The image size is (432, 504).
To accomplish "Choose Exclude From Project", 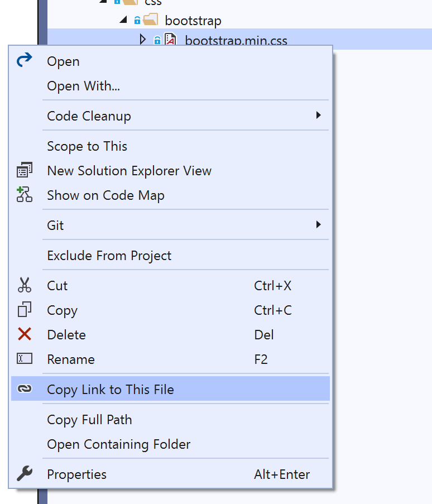I will 109,256.
